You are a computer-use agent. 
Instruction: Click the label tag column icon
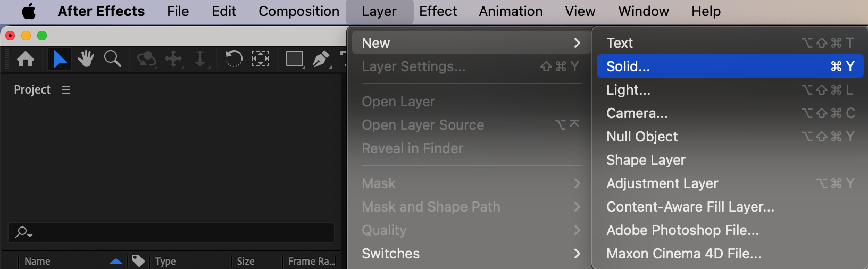tap(138, 260)
